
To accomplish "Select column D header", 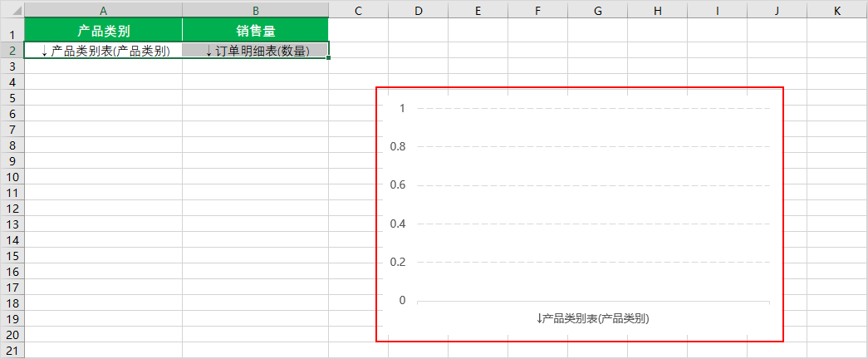I will [x=418, y=10].
